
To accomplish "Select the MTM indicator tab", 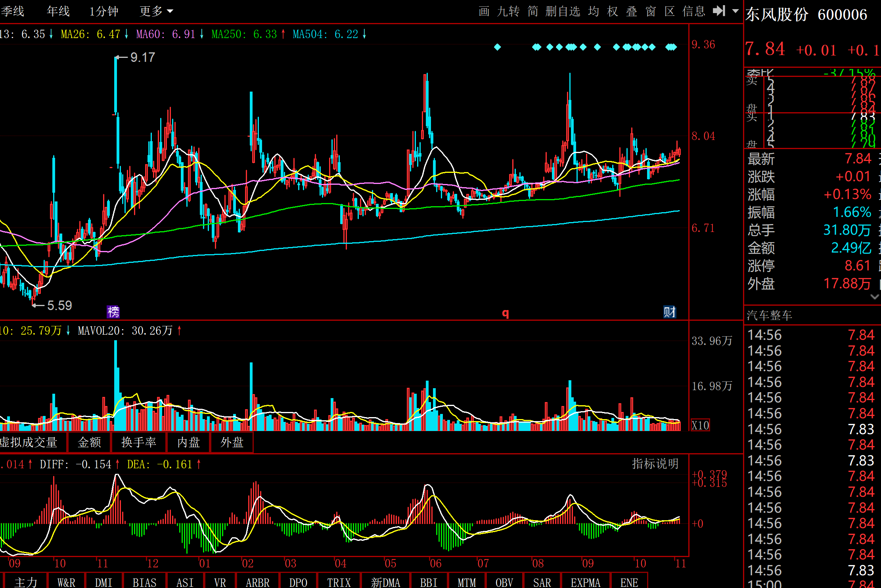I will pyautogui.click(x=466, y=582).
